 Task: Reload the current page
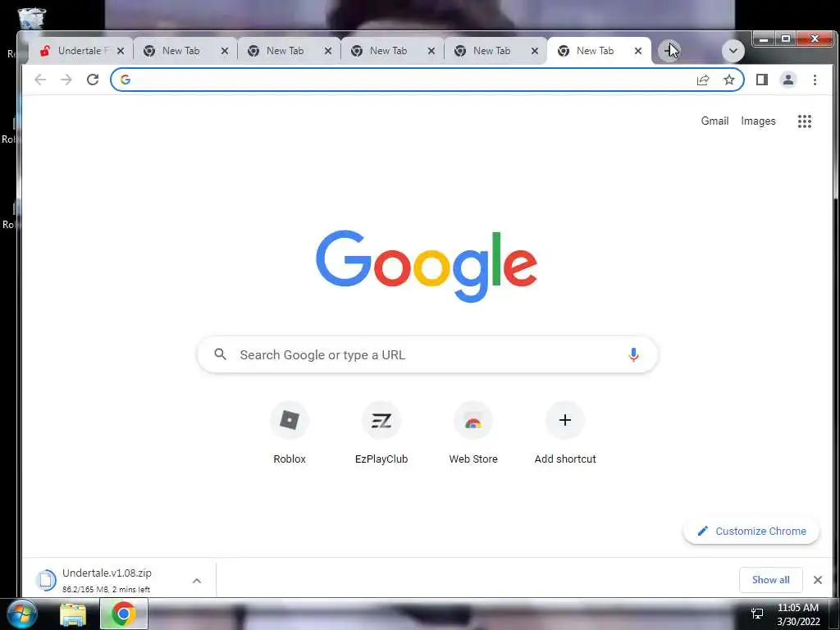pos(93,80)
